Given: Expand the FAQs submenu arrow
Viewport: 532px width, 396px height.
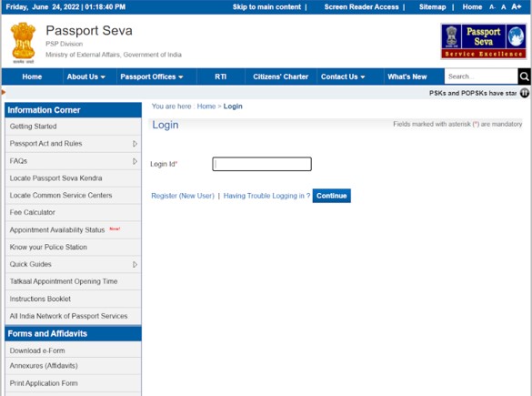Looking at the screenshot, I should (135, 161).
